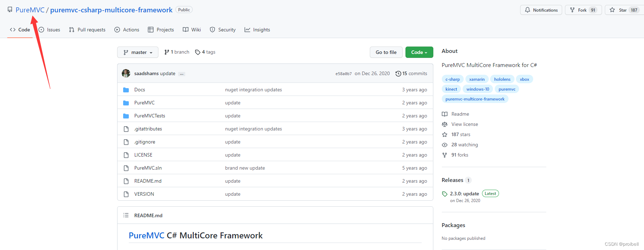Click the LICENSE file icon
Screen dimensions: 644x250
(x=126, y=155)
